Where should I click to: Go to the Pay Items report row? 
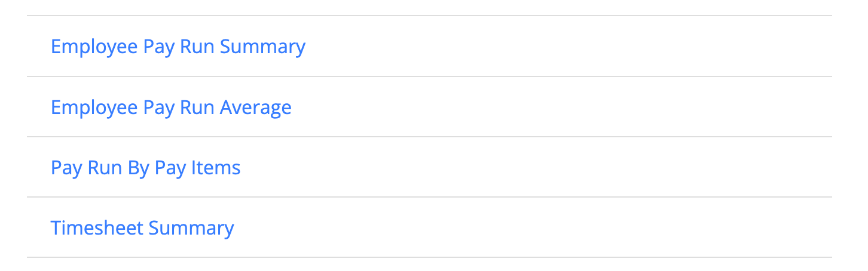[145, 168]
